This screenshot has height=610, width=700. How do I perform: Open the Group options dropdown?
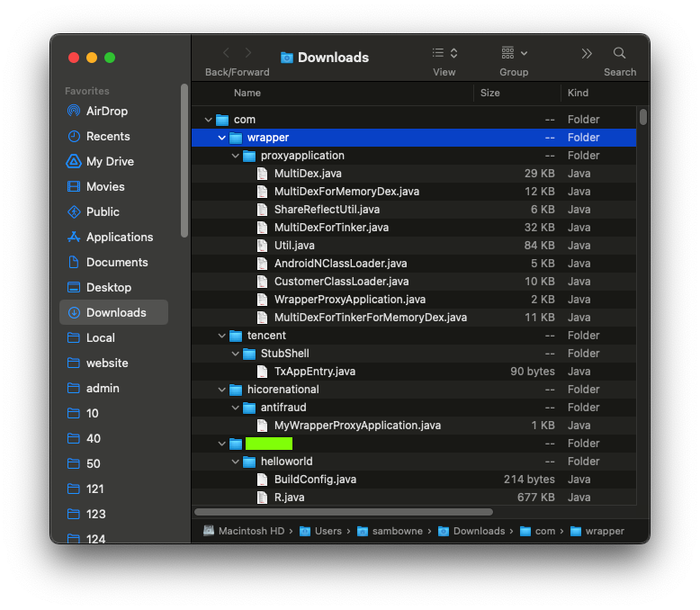point(514,53)
